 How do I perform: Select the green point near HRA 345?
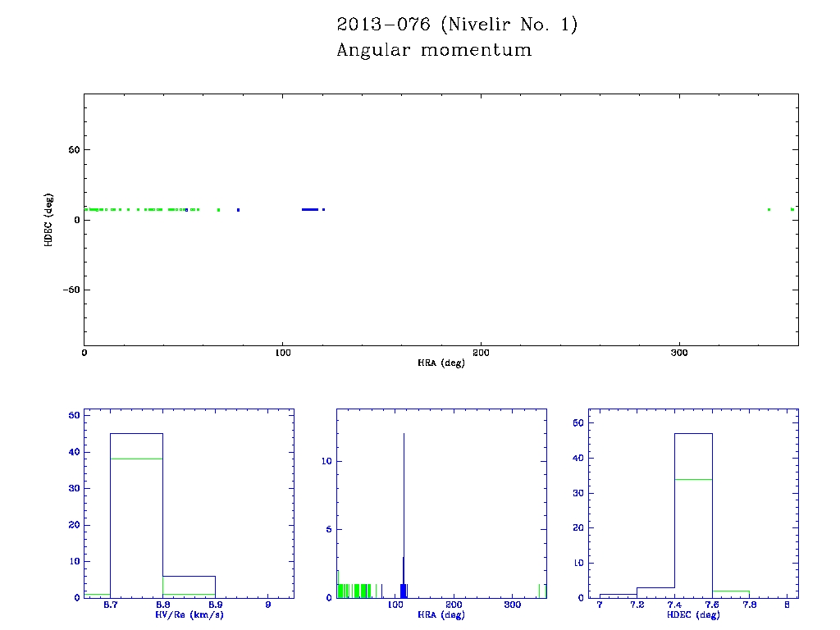pos(769,209)
